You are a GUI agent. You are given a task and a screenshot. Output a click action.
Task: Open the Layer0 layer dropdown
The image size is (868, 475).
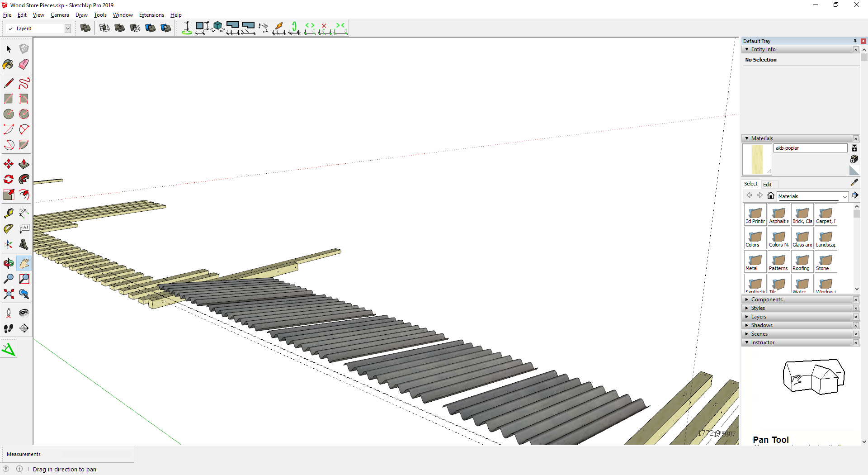point(68,28)
